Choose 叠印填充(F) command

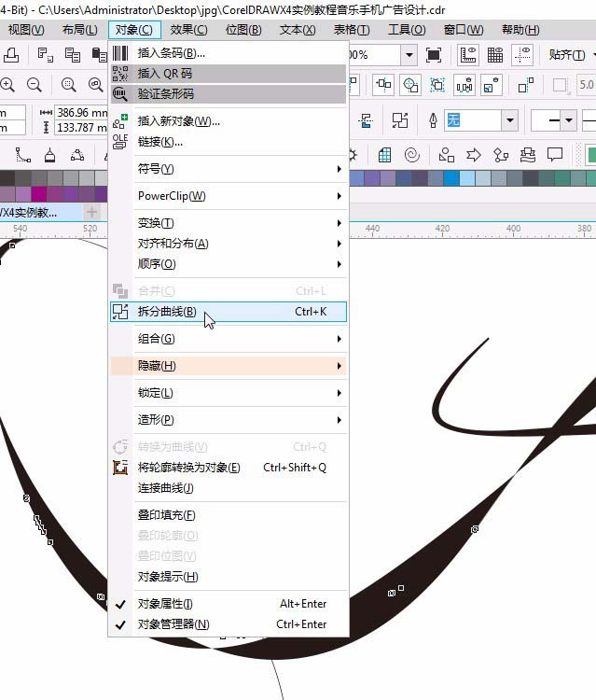(228, 514)
